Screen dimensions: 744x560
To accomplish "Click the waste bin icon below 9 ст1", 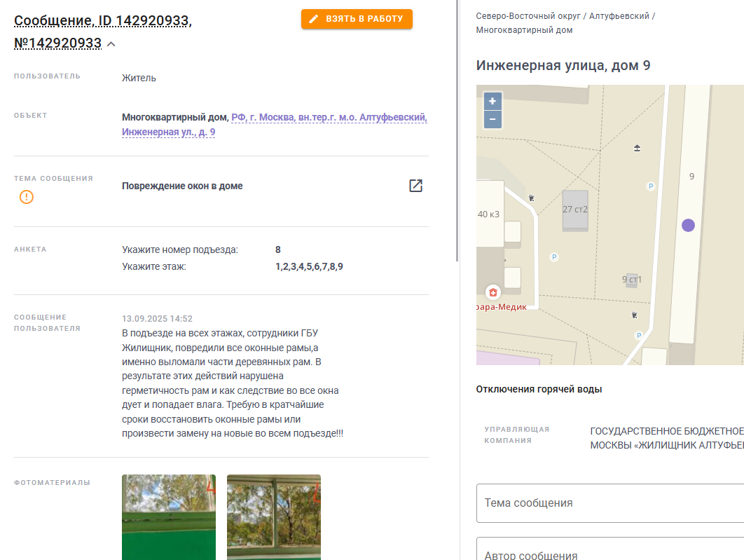I will [635, 315].
